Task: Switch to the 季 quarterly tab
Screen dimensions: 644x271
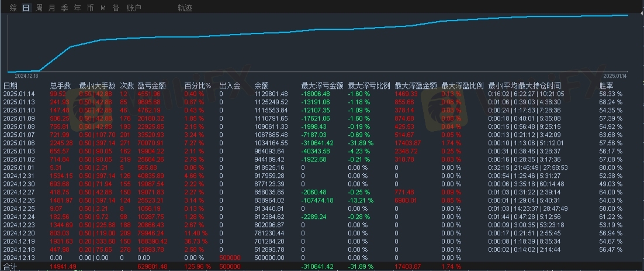Action: click(64, 8)
